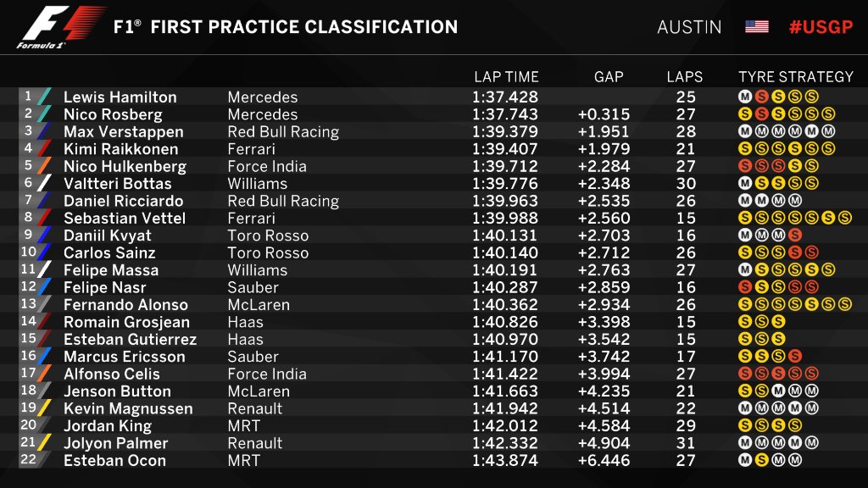
Task: Select the LAPS column header
Action: point(685,77)
